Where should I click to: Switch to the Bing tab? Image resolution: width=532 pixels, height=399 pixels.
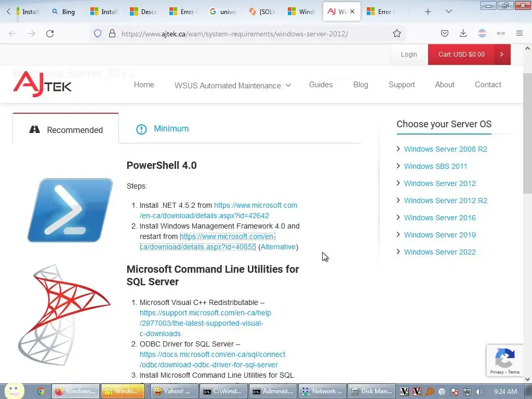[x=63, y=11]
